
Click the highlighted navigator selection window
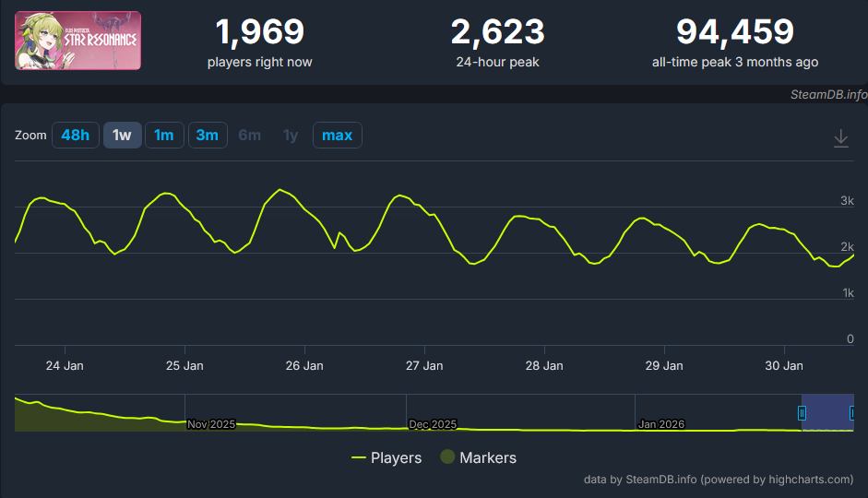827,413
